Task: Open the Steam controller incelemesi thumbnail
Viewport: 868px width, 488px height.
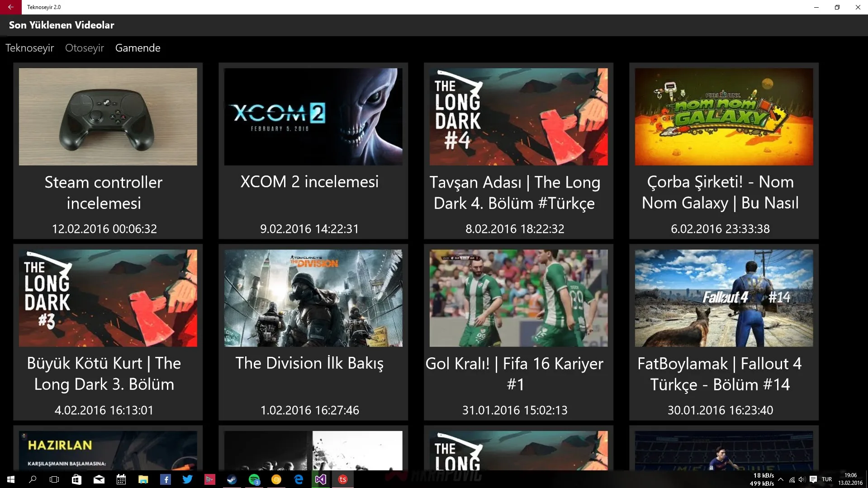Action: 108,117
